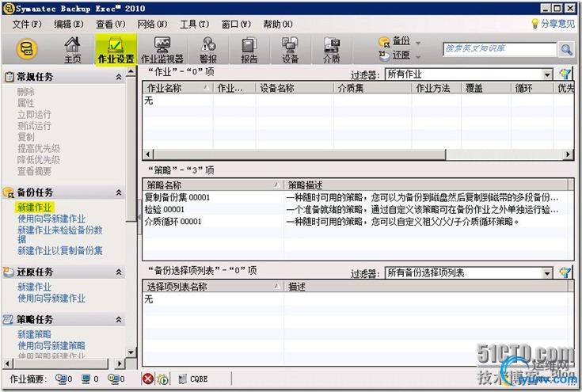
Task: Sort by 选择项列表名称 column header
Action: (213, 287)
